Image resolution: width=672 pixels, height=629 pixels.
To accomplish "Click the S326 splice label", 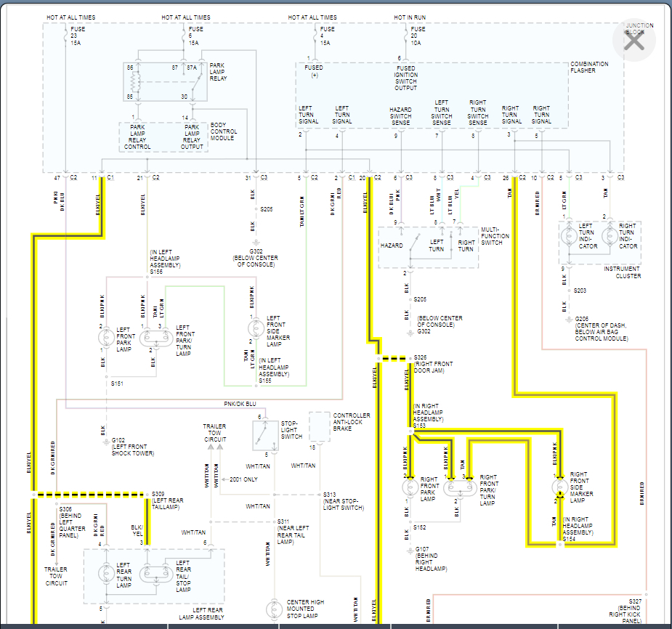I will click(x=420, y=357).
